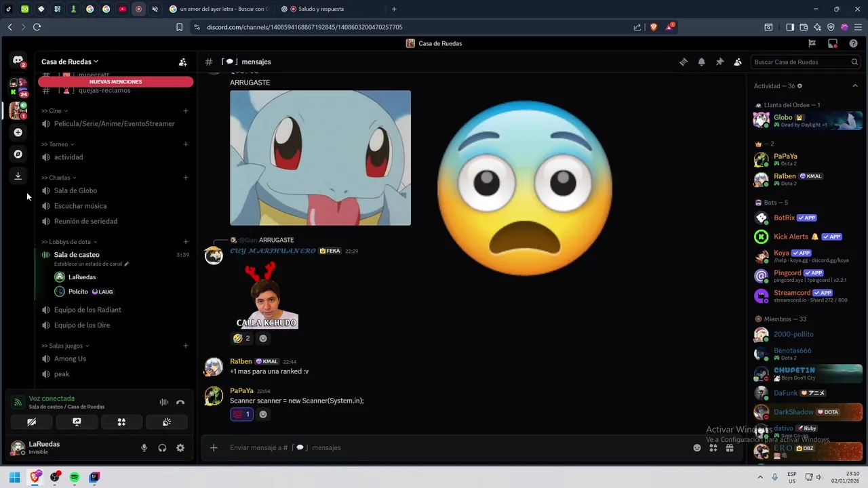The width and height of the screenshot is (868, 488).
Task: Open noise suppression waveform icon
Action: (x=164, y=402)
